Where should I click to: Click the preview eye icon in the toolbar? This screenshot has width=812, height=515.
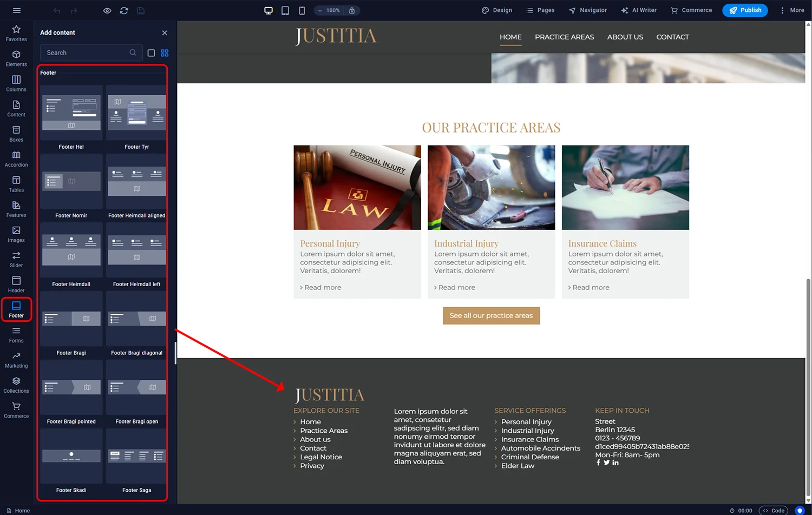click(107, 10)
